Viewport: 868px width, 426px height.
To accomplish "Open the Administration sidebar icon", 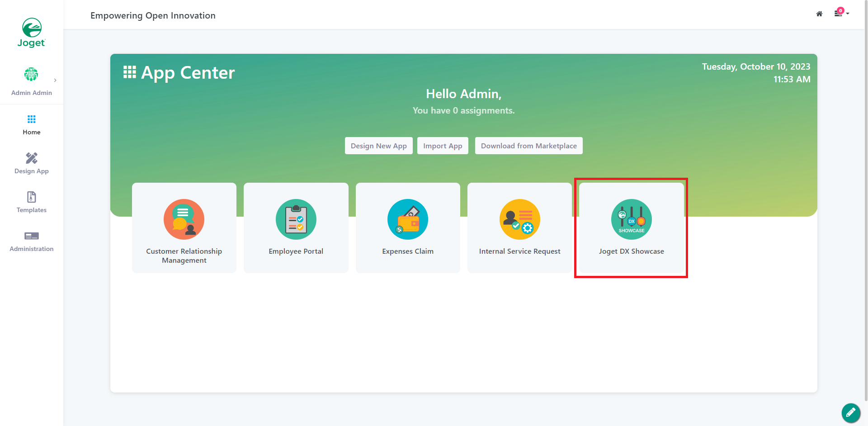I will 32,236.
